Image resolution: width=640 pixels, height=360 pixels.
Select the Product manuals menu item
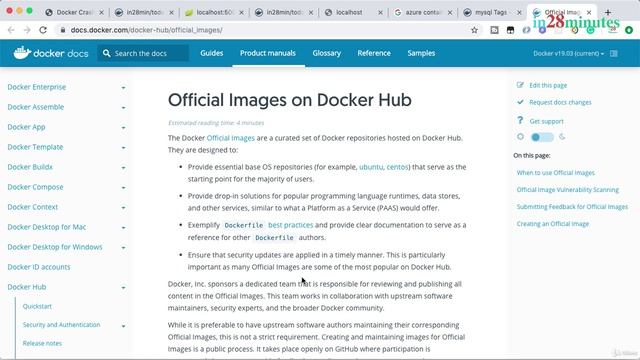tap(268, 53)
